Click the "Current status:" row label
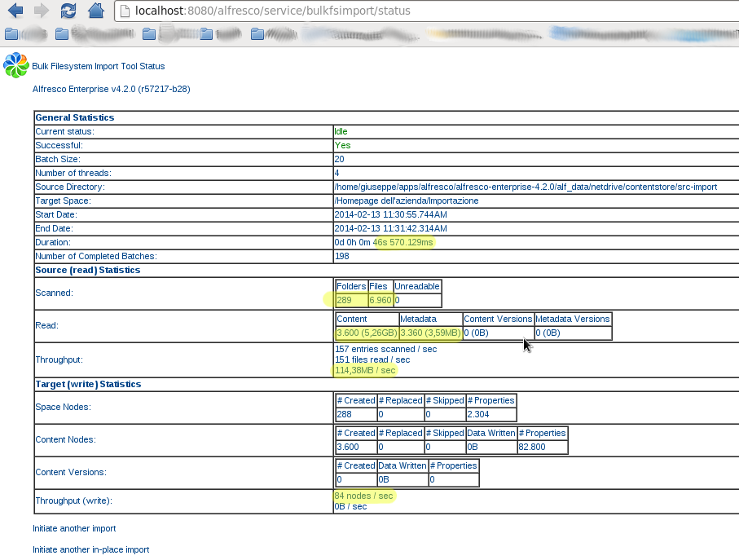This screenshot has height=560, width=739. click(64, 131)
